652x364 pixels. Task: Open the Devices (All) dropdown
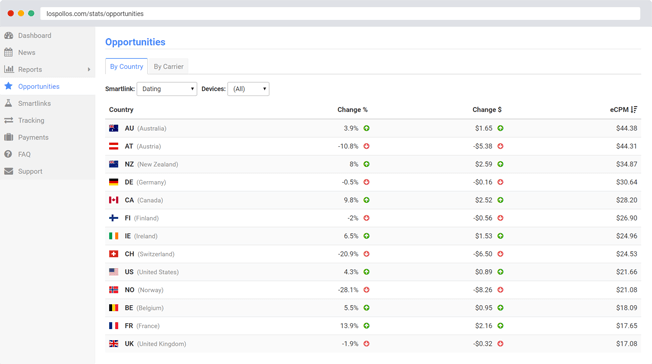pos(248,89)
